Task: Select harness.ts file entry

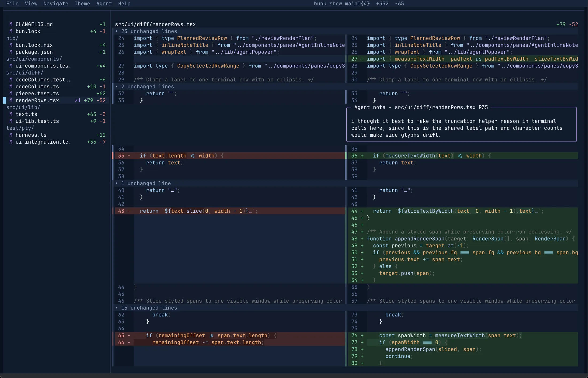Action: (56, 135)
